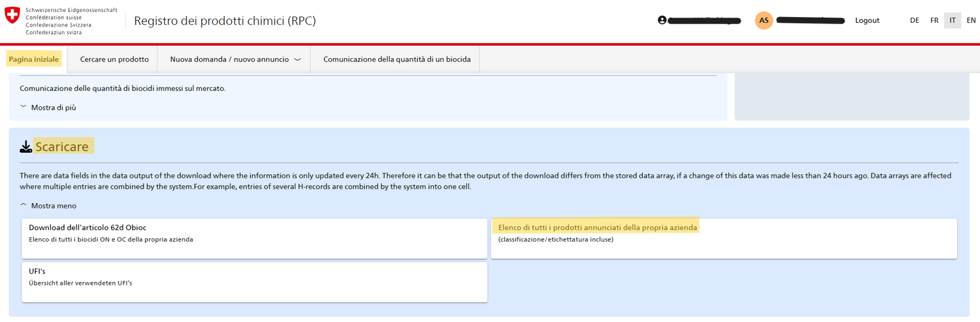Open the Cercare un prodotto tab
This screenshot has height=322, width=980.
point(114,59)
